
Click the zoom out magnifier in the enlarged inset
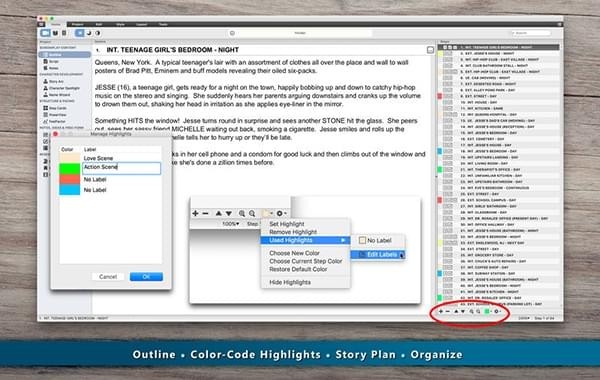pyautogui.click(x=252, y=213)
